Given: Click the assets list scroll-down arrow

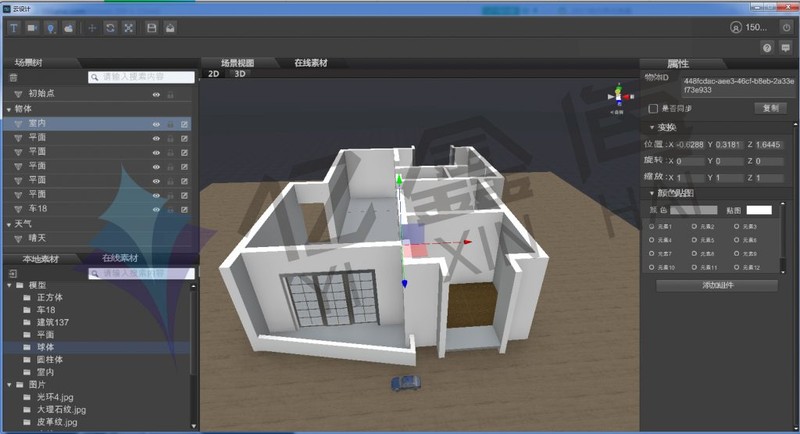Looking at the screenshot, I should [193, 426].
